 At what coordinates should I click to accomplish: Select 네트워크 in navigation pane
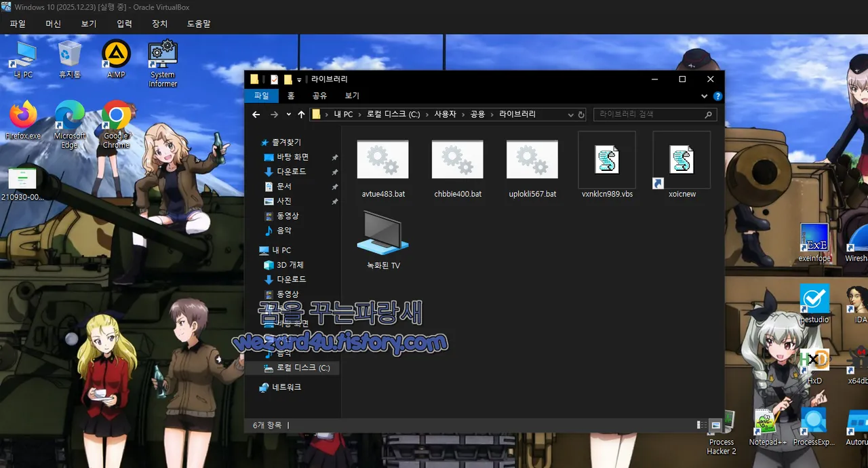coord(286,387)
